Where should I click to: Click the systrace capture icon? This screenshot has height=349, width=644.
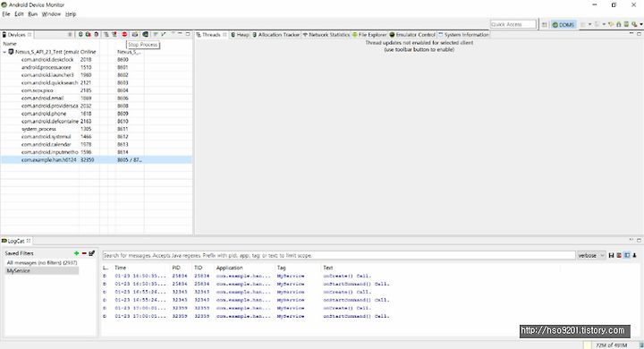tap(156, 35)
